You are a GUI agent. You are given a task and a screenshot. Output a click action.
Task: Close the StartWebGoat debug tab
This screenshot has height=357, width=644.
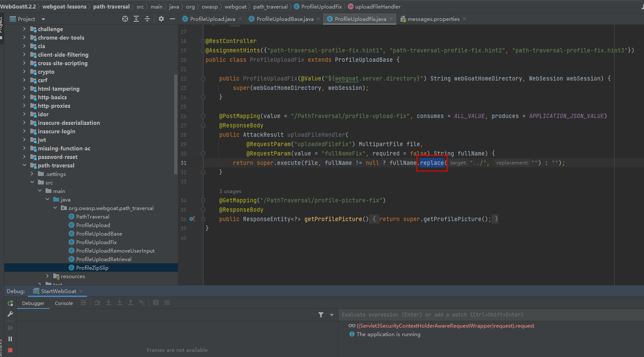coord(81,291)
